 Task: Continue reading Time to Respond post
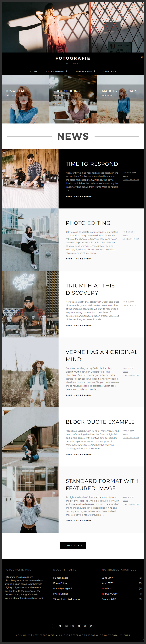click(79, 196)
